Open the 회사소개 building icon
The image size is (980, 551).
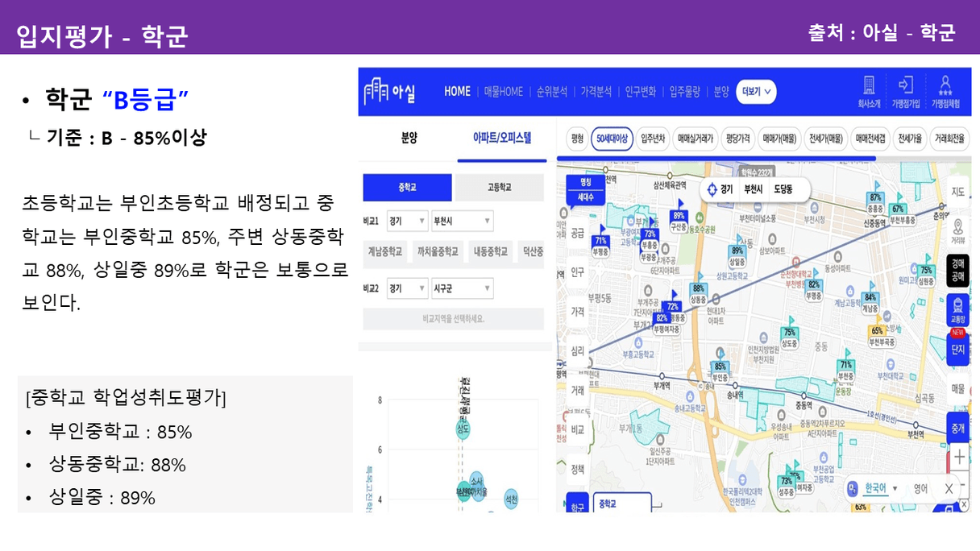(869, 84)
